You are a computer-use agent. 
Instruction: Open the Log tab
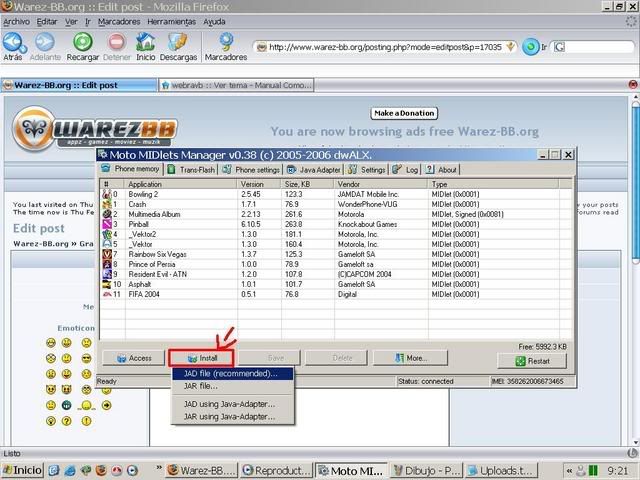[x=405, y=169]
